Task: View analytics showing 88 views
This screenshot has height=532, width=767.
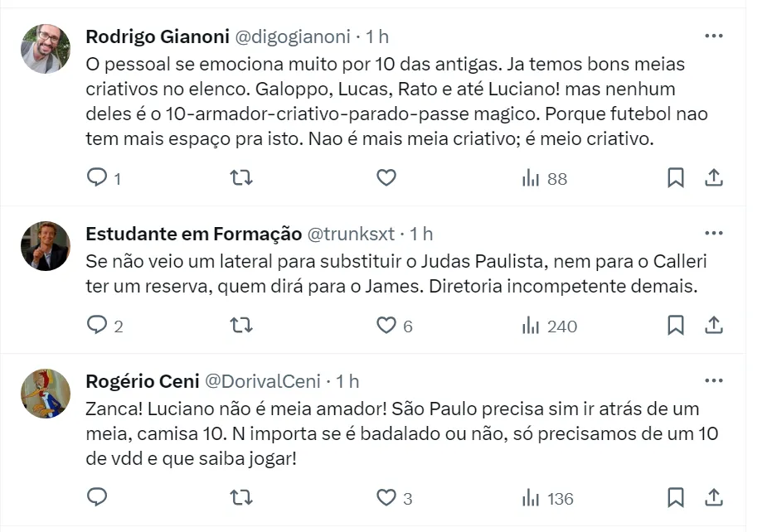Action: pyautogui.click(x=544, y=178)
